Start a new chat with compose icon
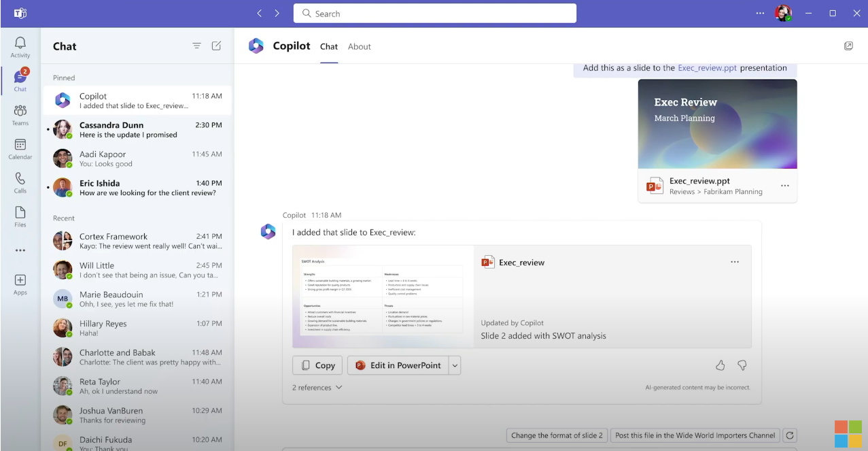868x451 pixels. point(216,46)
